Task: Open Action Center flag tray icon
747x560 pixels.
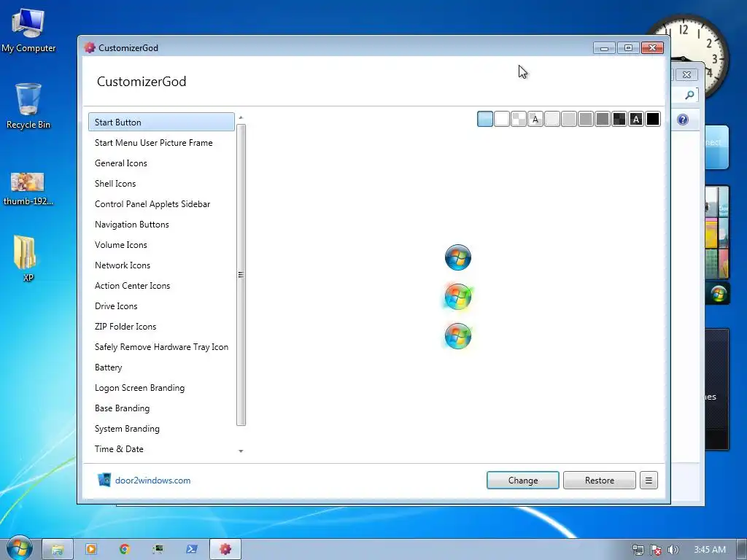Action: [656, 550]
